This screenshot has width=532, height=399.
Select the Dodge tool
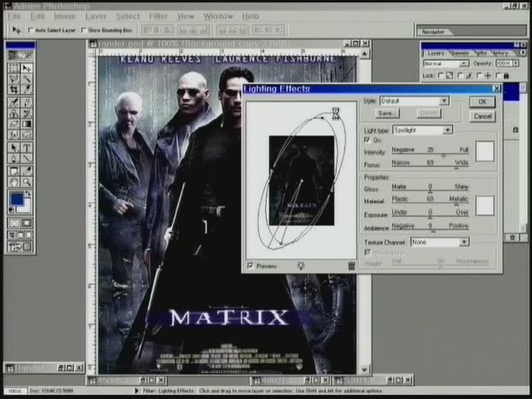pyautogui.click(x=27, y=134)
